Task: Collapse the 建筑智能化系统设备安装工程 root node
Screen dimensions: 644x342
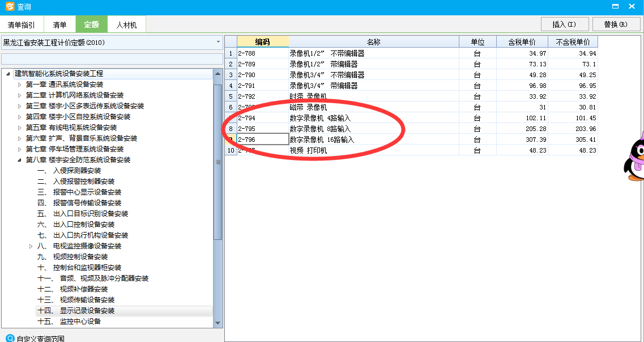Action: point(8,74)
